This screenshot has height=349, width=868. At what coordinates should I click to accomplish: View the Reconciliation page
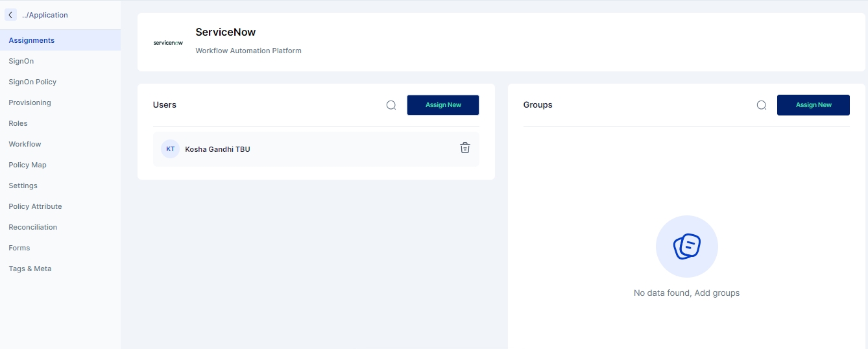(x=33, y=227)
